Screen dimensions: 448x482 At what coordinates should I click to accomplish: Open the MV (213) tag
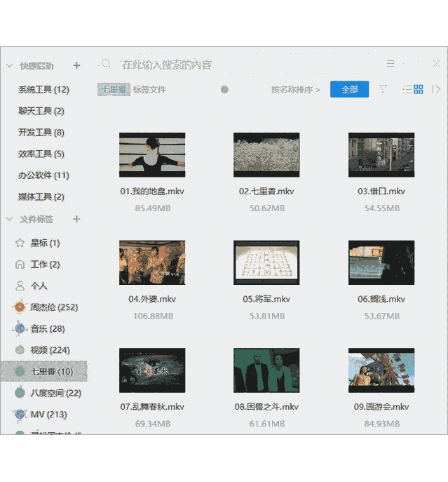(x=49, y=415)
